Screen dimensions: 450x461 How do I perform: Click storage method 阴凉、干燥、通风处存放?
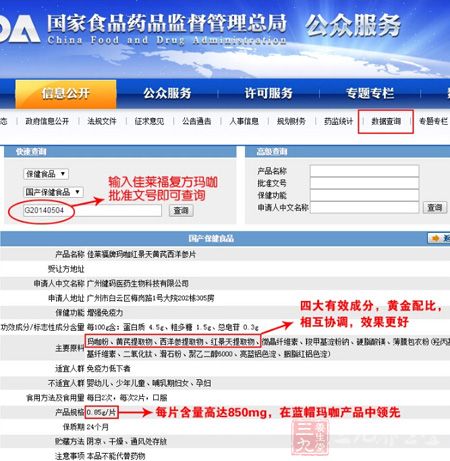[127, 442]
